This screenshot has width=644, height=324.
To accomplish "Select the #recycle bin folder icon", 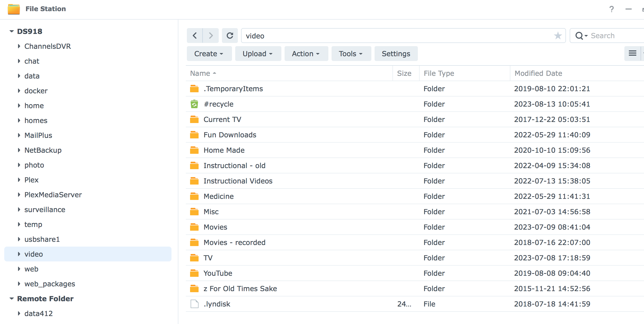I will coord(194,104).
